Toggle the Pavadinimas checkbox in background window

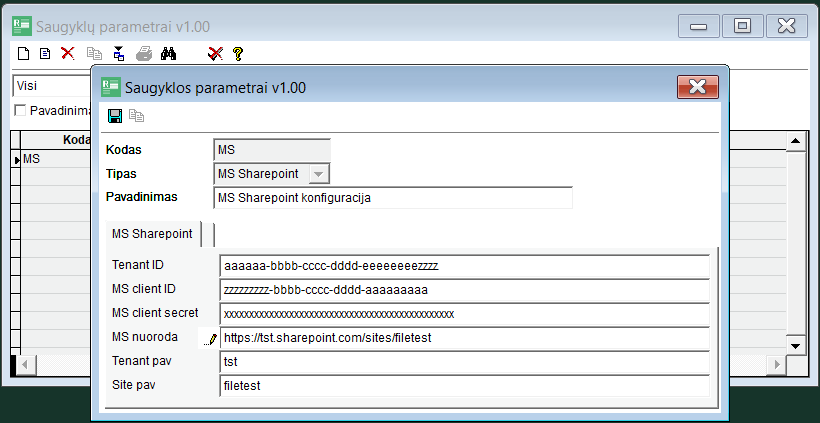pyautogui.click(x=20, y=110)
